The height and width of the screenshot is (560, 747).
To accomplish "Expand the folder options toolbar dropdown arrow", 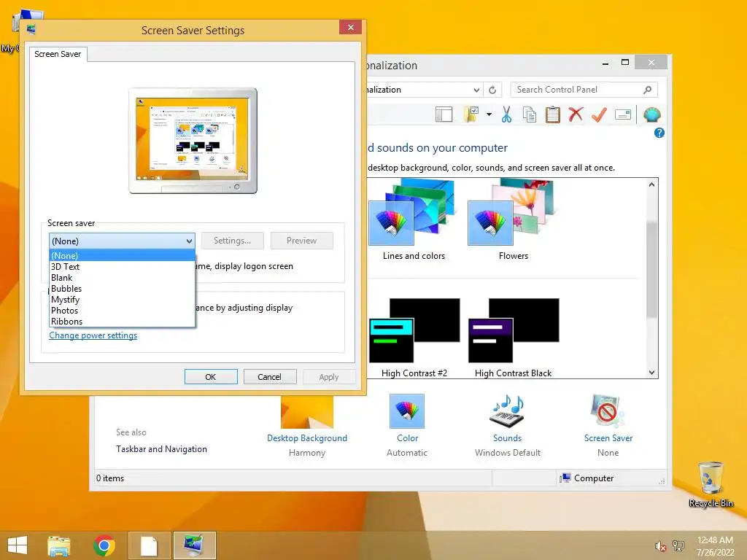I will [489, 114].
